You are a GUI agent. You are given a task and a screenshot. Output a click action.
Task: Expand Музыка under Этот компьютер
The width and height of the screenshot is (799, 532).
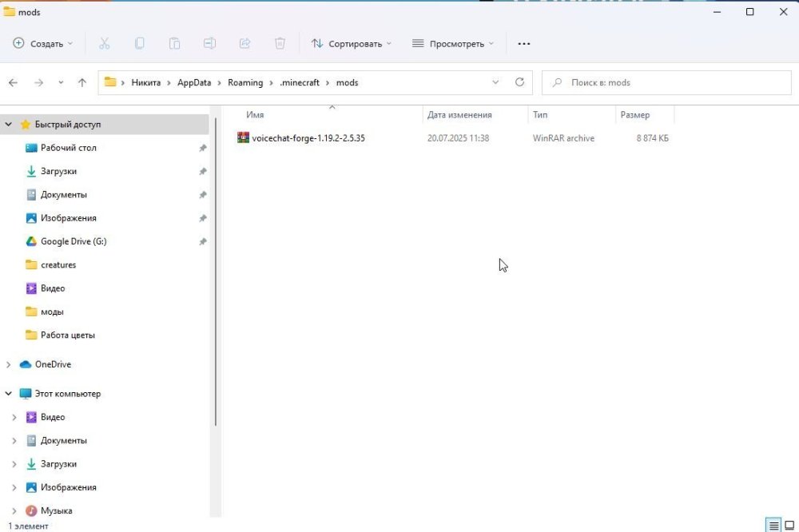14,510
